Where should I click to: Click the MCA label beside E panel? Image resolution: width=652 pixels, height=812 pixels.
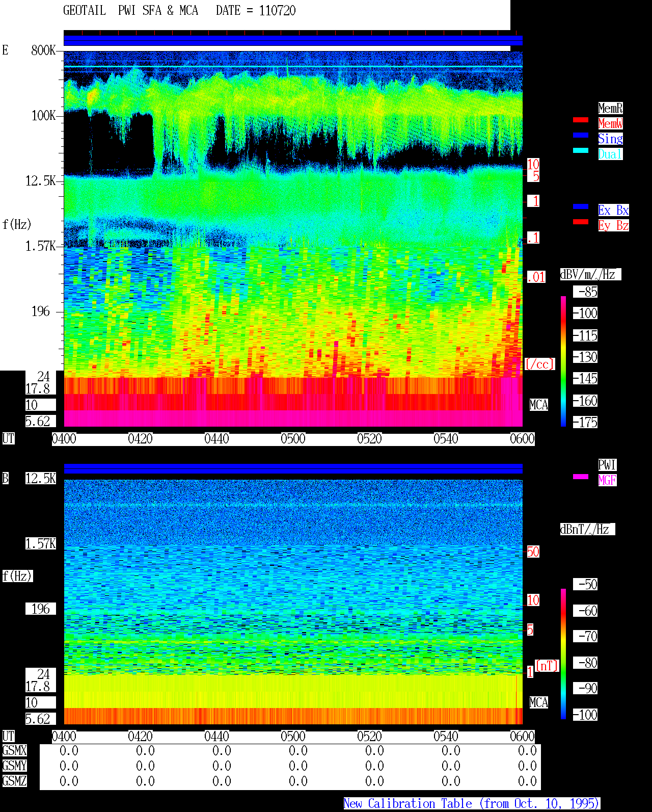(x=539, y=405)
